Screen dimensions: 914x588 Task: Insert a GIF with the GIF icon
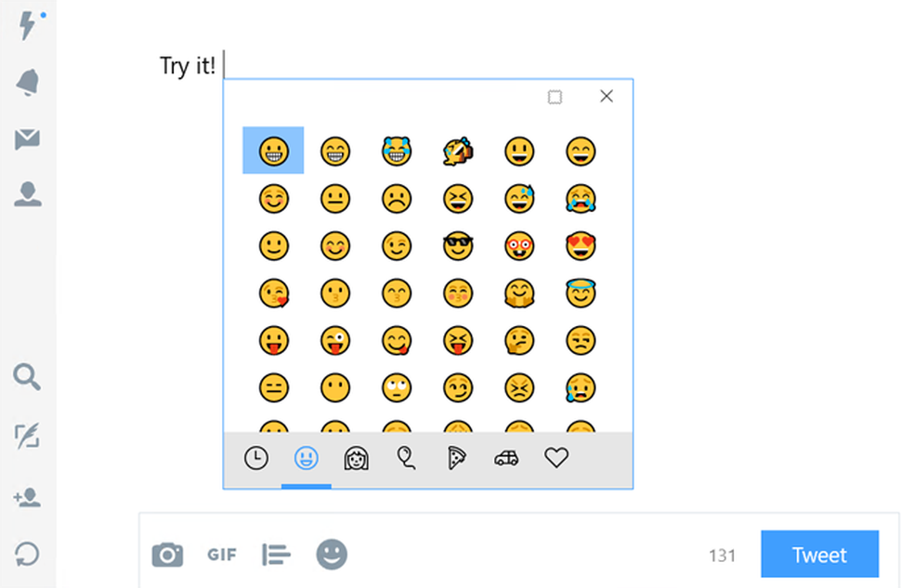click(221, 555)
